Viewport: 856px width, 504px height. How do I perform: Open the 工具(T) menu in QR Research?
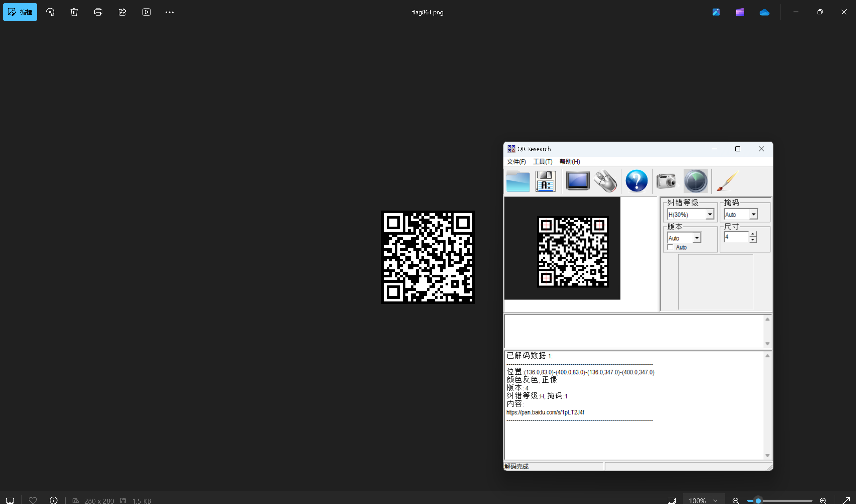pyautogui.click(x=543, y=162)
